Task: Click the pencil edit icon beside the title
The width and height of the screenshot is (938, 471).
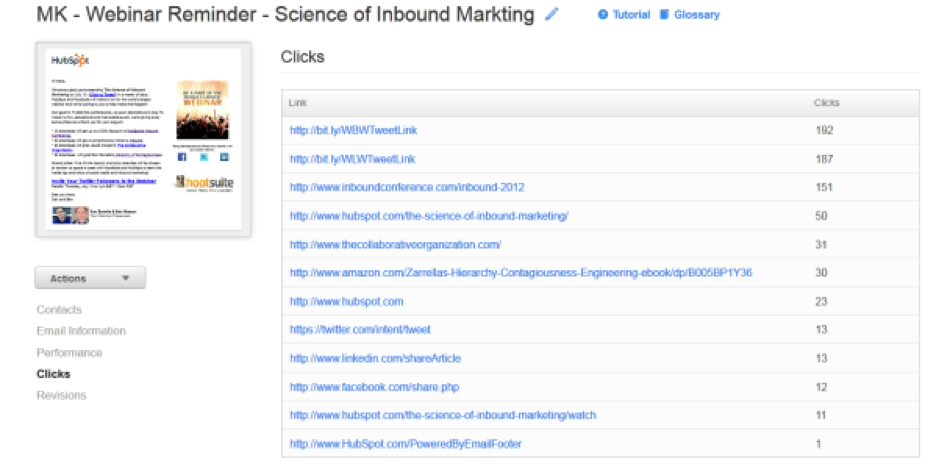Action: click(552, 14)
